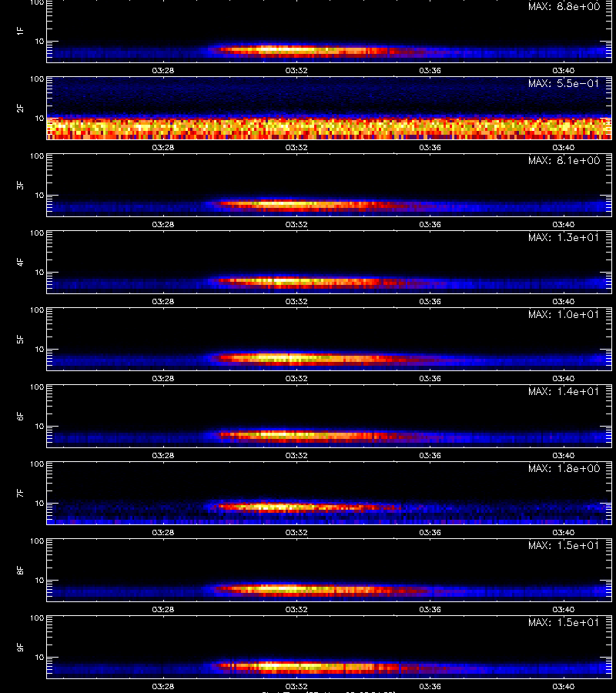Click the 03:36 time tick under panel 9F
616x693 pixels.
pyautogui.click(x=430, y=686)
